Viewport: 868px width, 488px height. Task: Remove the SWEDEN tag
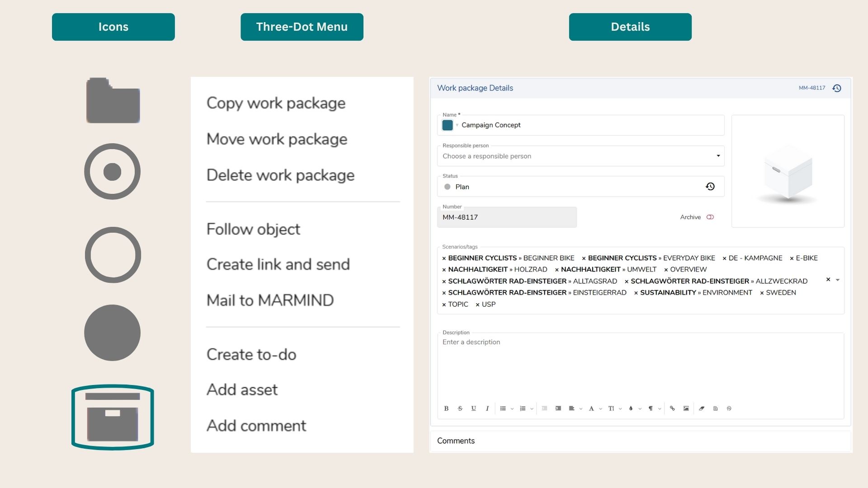762,292
